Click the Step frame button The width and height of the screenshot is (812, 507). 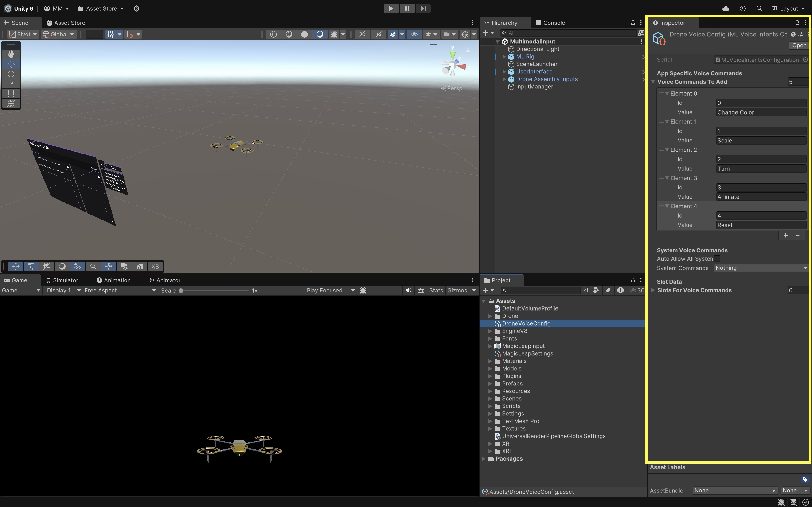[423, 8]
